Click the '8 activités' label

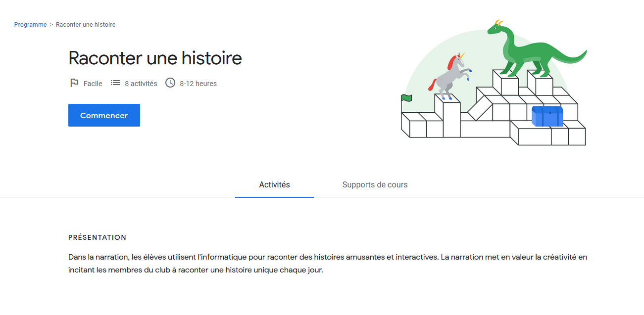(x=141, y=84)
